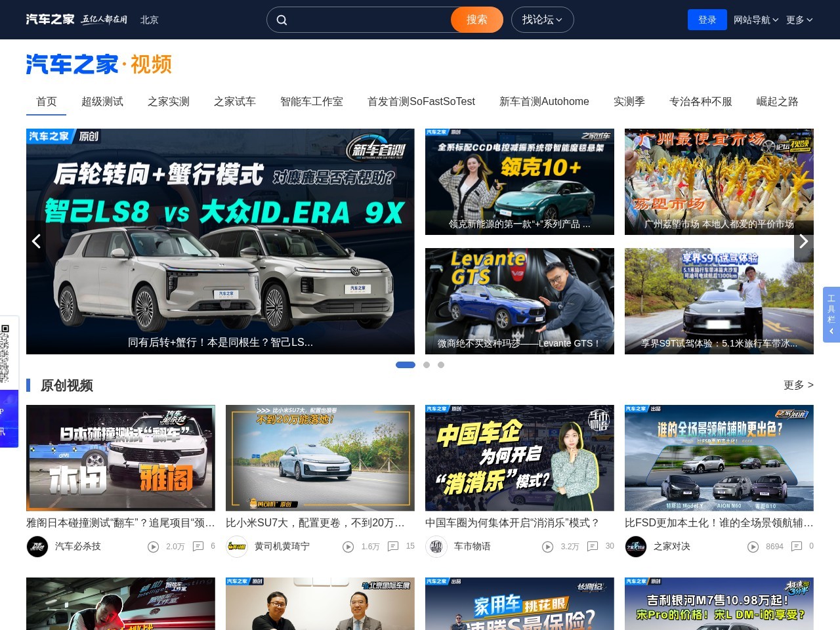Open 车市物语 channel name link
This screenshot has width=840, height=630.
click(472, 547)
